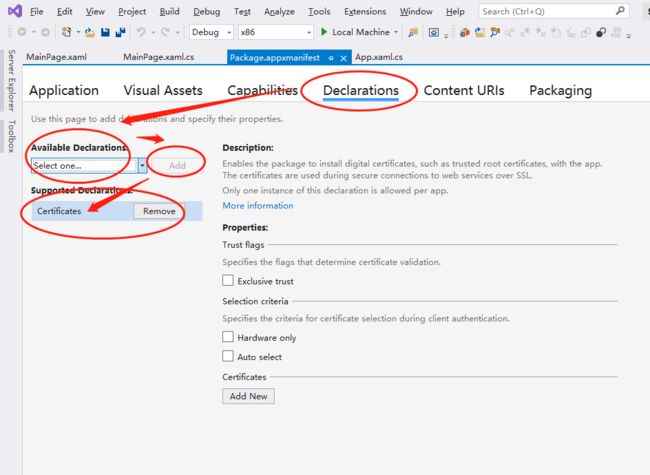Open the toolbar overflow arrow at the far right
650x475 pixels.
[629, 36]
